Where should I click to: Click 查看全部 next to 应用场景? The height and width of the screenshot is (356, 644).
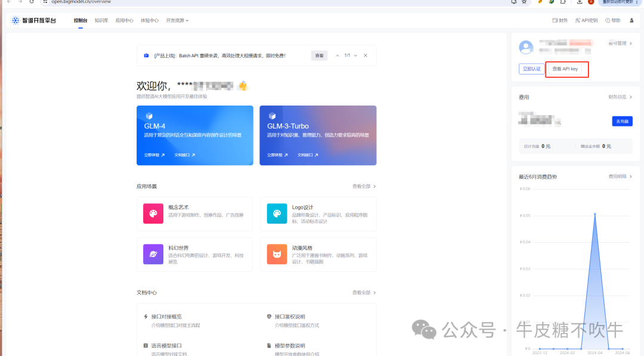point(364,187)
